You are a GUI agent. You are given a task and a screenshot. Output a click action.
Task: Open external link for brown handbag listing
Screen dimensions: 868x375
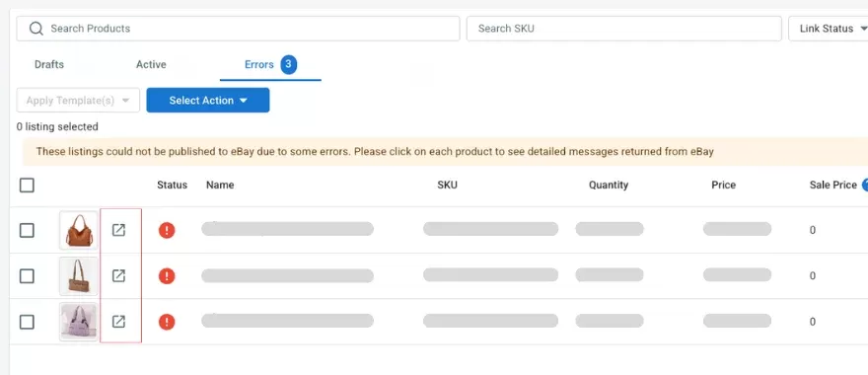coord(118,230)
